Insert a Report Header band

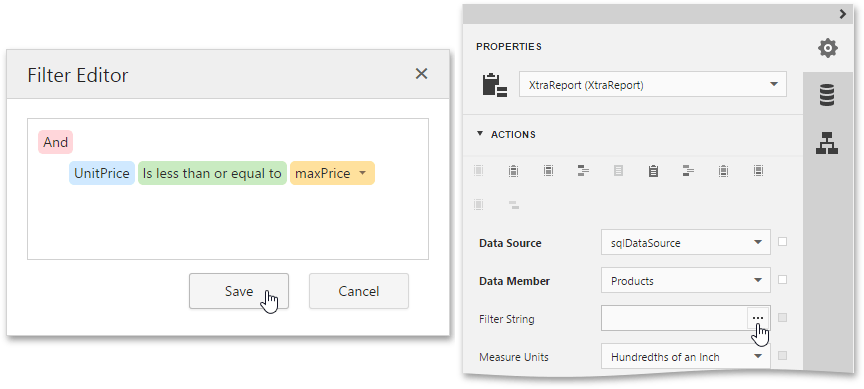(x=513, y=171)
